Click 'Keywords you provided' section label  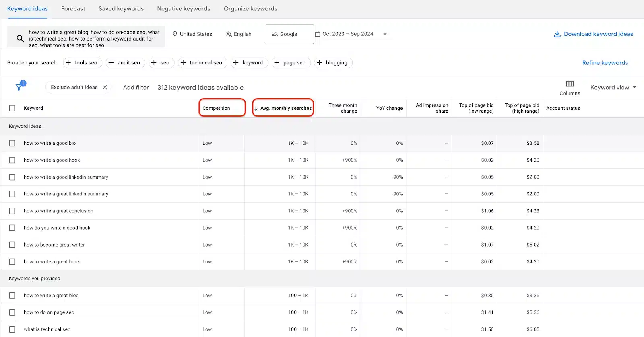(34, 279)
